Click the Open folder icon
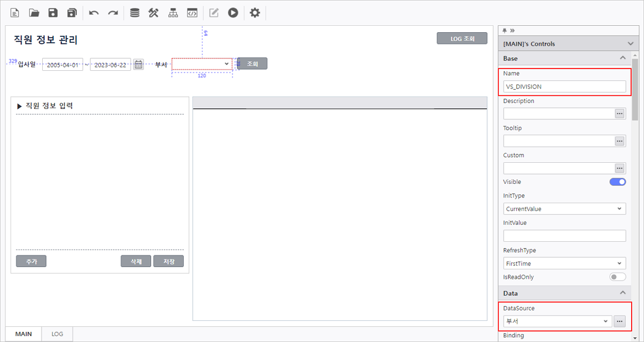Screen dimensions: 644x342 (34, 12)
